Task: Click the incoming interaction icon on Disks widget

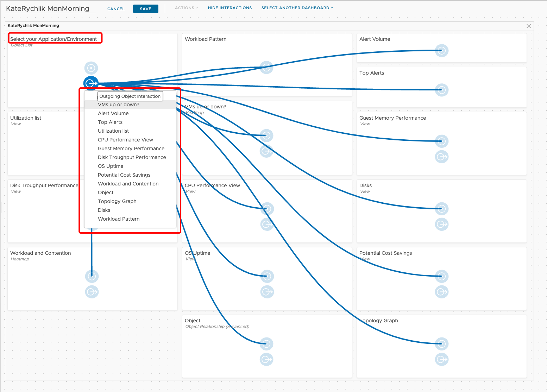Action: (441, 208)
